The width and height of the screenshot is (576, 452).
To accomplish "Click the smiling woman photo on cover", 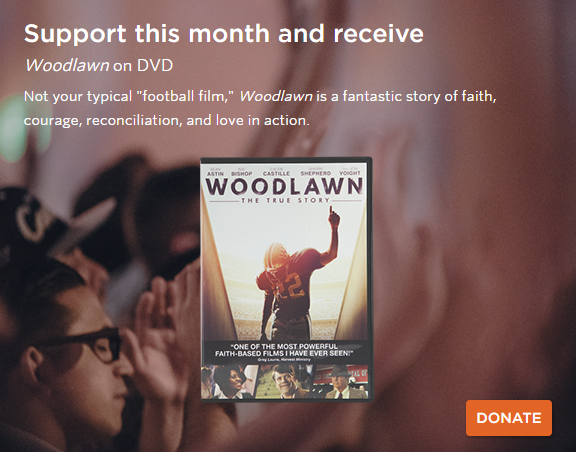I will click(228, 382).
